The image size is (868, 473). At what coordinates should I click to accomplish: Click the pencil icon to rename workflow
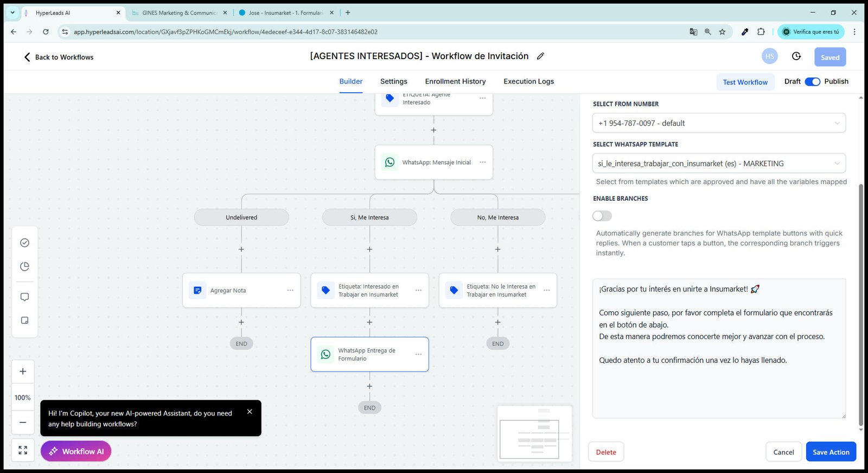pyautogui.click(x=540, y=56)
